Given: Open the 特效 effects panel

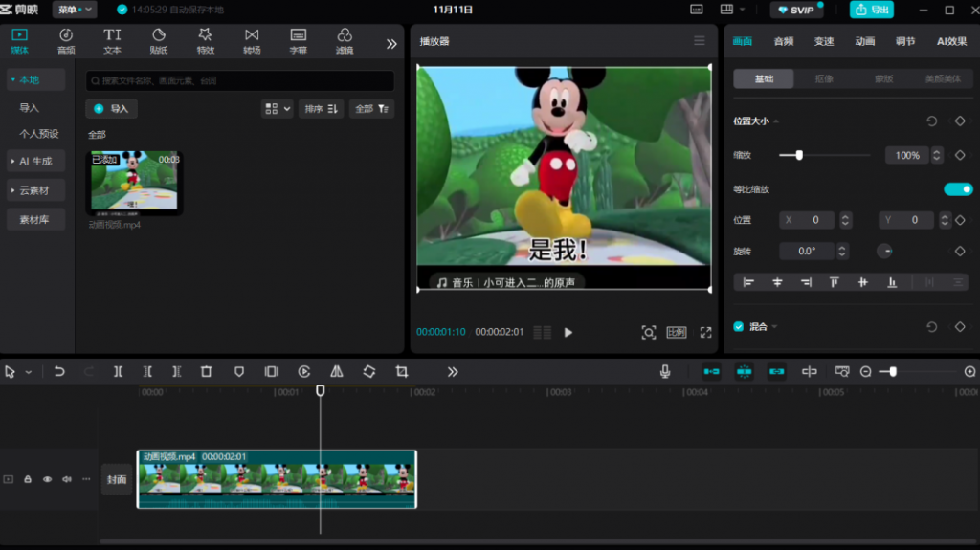Looking at the screenshot, I should click(205, 40).
